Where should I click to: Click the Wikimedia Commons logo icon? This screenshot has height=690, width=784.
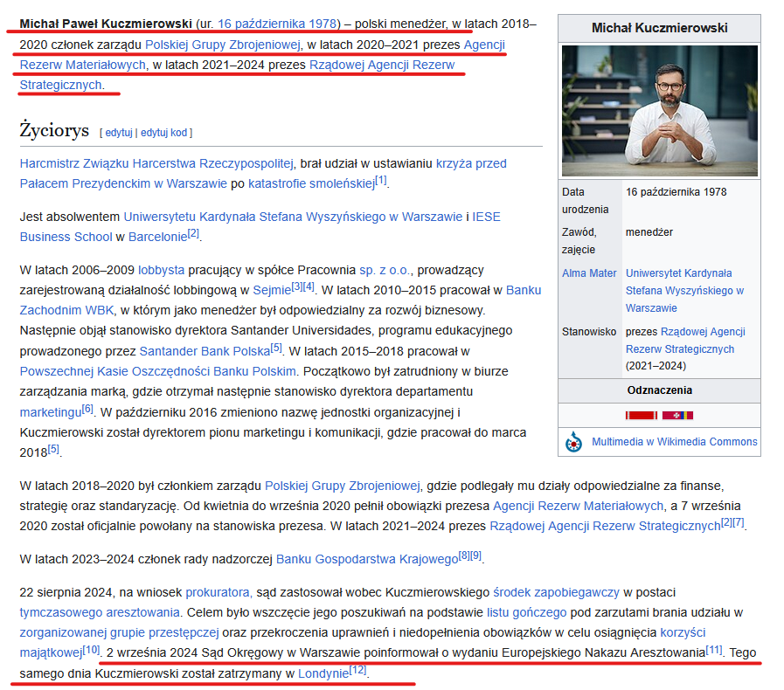pyautogui.click(x=573, y=442)
